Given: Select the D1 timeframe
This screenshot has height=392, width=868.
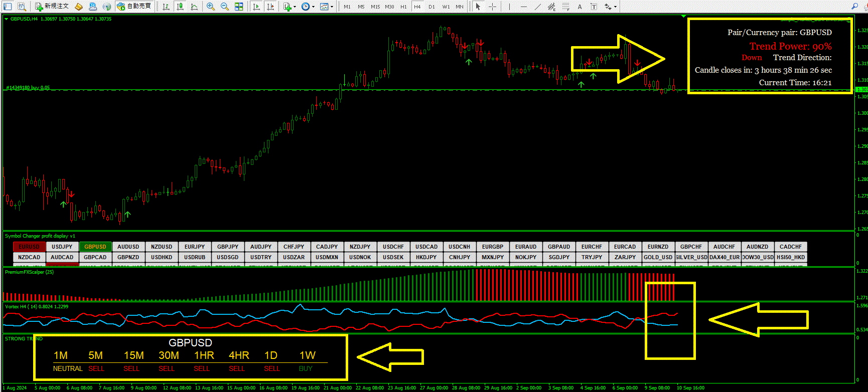Looking at the screenshot, I should (431, 7).
